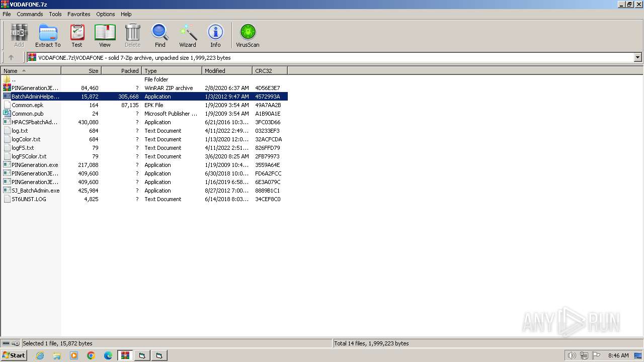Open media player from taskbar
The width and height of the screenshot is (644, 362).
(x=74, y=355)
